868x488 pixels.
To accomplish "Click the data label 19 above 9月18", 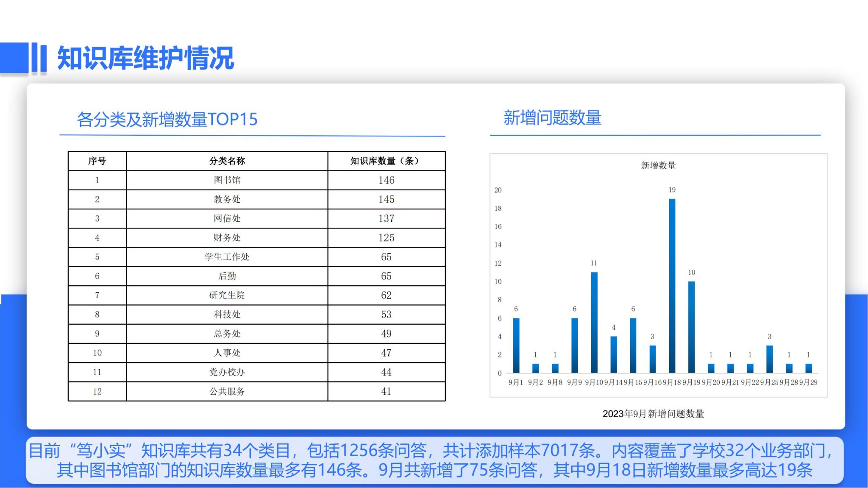I will click(x=672, y=190).
